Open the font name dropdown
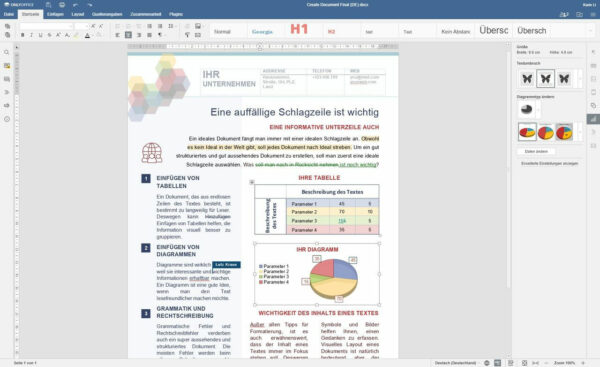The height and width of the screenshot is (367, 600). pos(46,26)
